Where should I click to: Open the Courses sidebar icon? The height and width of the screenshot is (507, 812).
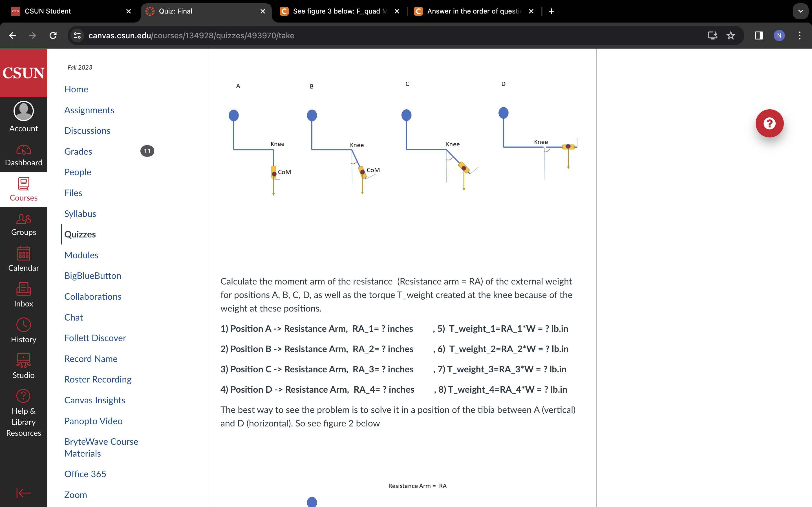tap(23, 189)
